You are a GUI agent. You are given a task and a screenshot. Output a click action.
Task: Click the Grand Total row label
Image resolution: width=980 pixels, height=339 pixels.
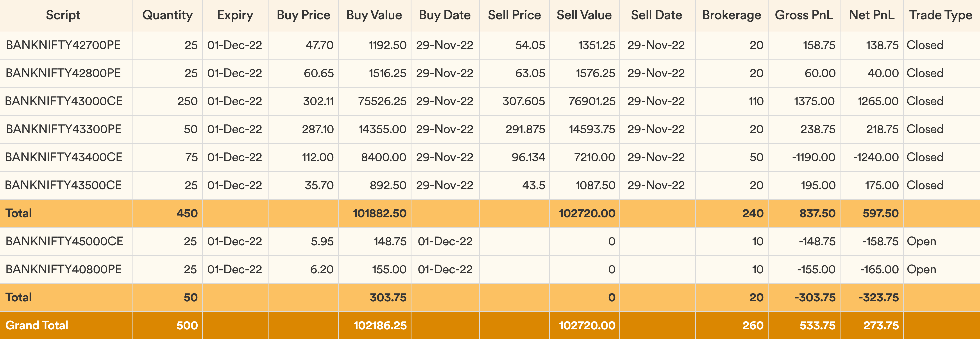click(x=37, y=326)
